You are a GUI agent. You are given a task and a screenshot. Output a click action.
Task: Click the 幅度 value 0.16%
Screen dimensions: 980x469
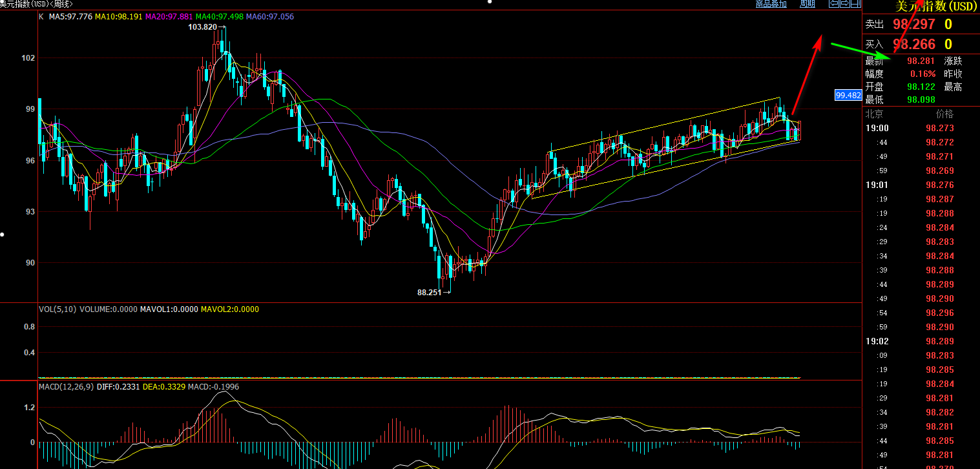coord(924,74)
